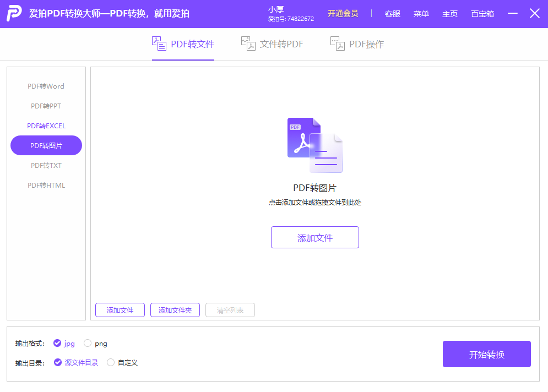The image size is (548, 392).
Task: Click the 爱拍号: 74822672 account text
Action: 291,19
